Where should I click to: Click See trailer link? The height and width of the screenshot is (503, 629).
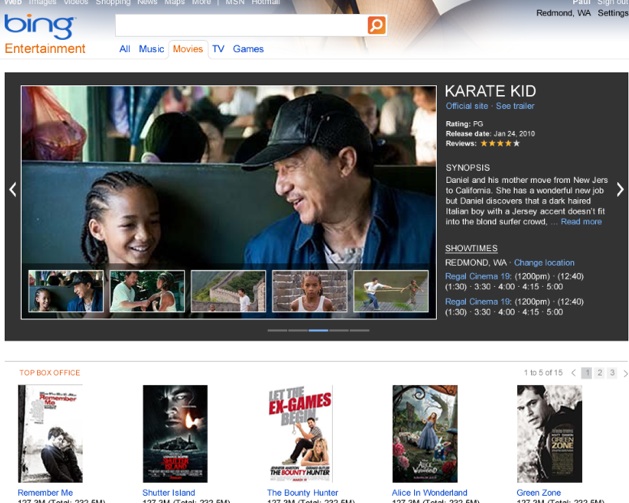[515, 106]
